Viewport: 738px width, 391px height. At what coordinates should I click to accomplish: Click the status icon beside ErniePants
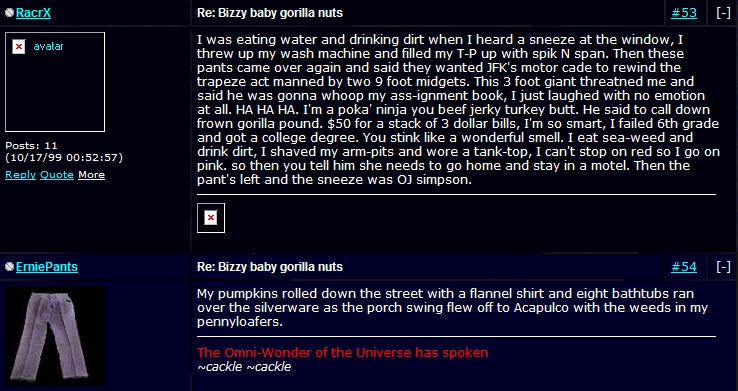(9, 267)
